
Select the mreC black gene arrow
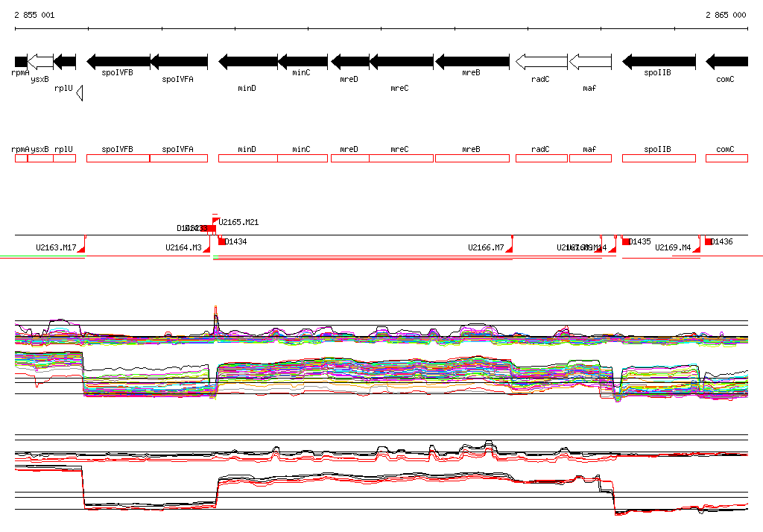click(x=402, y=62)
